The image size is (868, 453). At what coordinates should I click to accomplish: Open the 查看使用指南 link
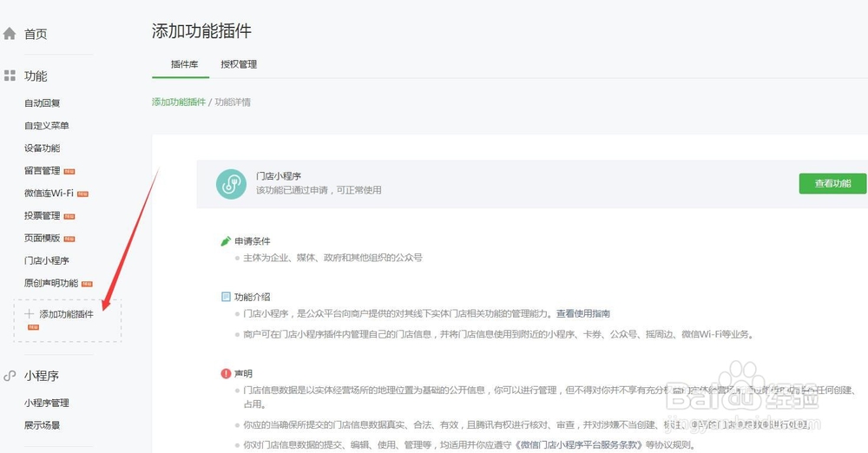pos(583,313)
